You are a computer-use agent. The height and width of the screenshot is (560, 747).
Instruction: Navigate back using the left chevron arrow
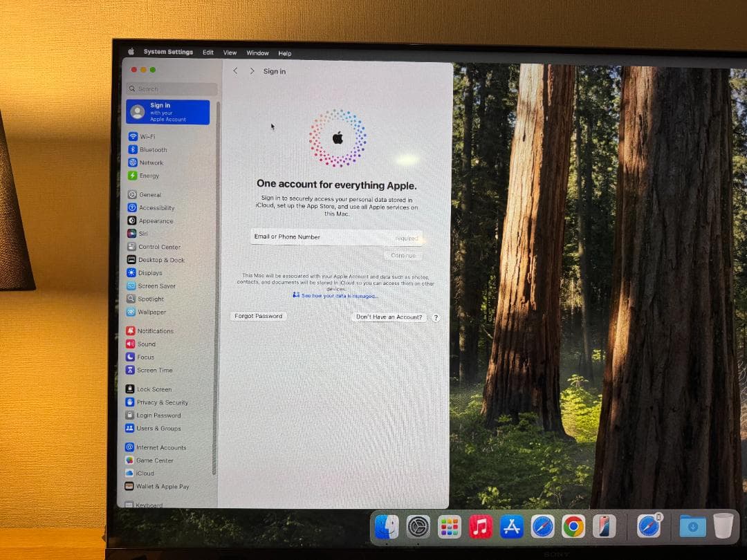pos(236,71)
